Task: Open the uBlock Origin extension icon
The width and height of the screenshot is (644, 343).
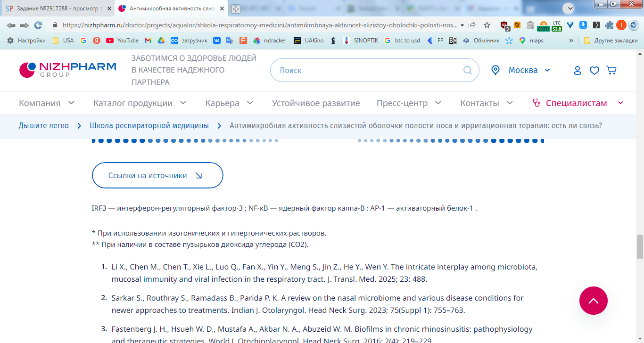Action: [504, 25]
